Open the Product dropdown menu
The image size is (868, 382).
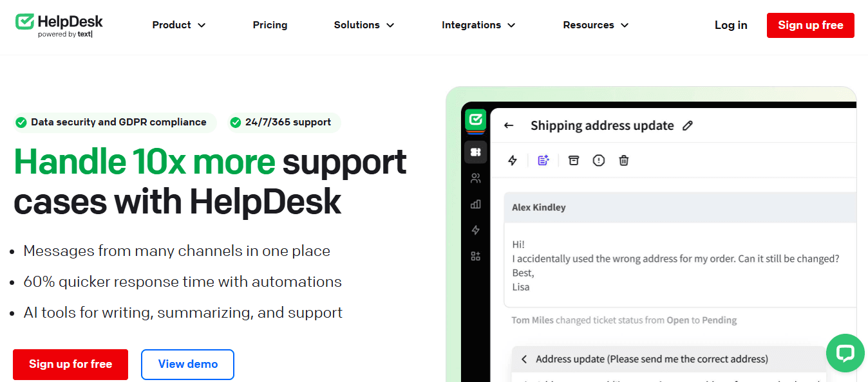(x=178, y=24)
